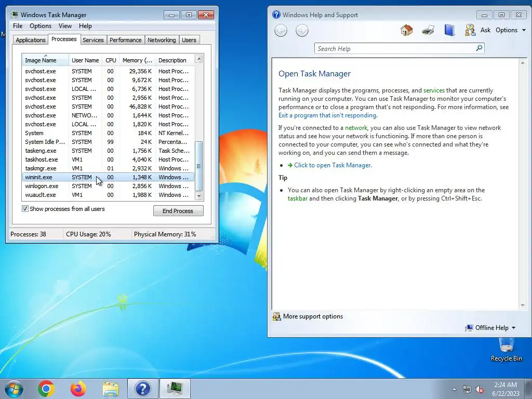Switch to the Applications tab
This screenshot has height=399, width=532.
31,40
